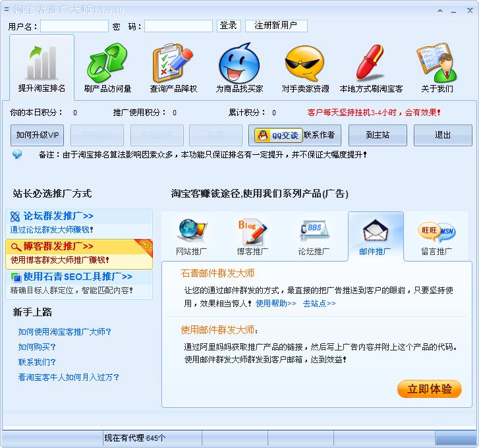Viewport: 479px width, 448px height.
Task: Click 精确目标人群定位，智能匹配内容 text
Action: point(71,290)
